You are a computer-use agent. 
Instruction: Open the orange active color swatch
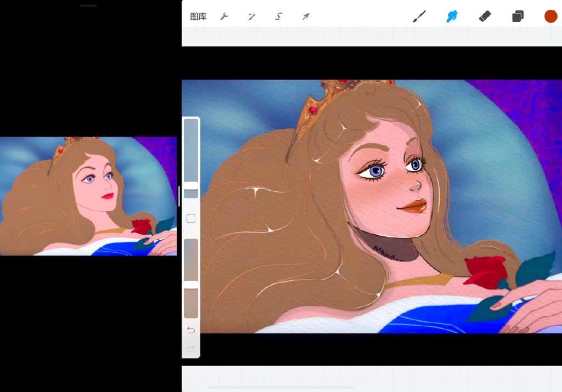pos(550,16)
